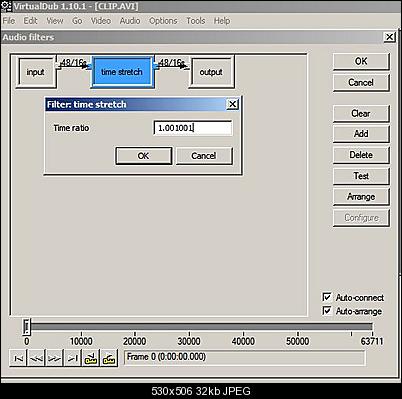Open the Help menu

click(222, 21)
